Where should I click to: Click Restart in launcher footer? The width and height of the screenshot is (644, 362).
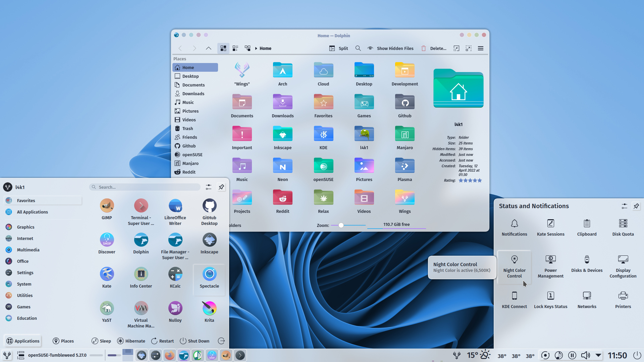(x=163, y=341)
